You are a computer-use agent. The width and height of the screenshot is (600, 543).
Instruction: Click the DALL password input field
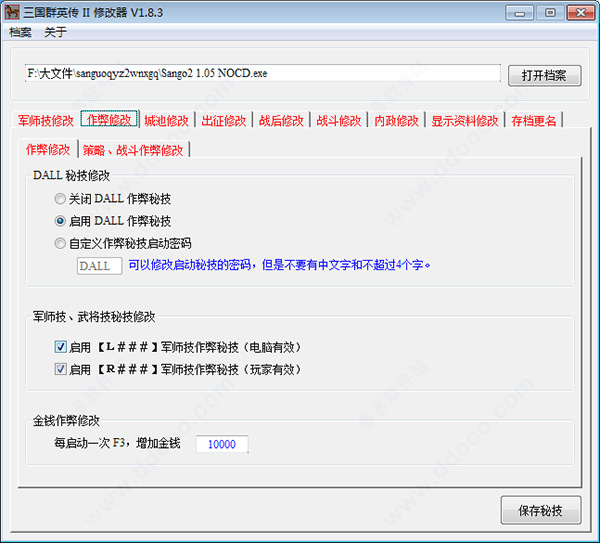pyautogui.click(x=99, y=266)
